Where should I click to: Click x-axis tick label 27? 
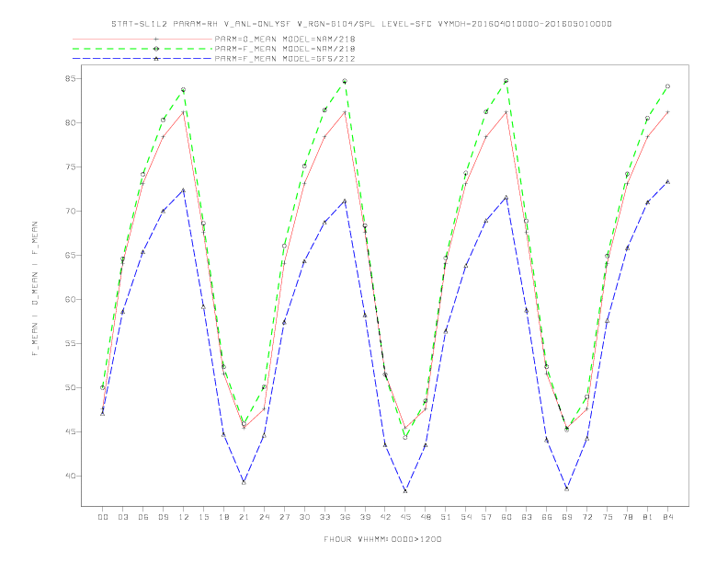tap(284, 517)
